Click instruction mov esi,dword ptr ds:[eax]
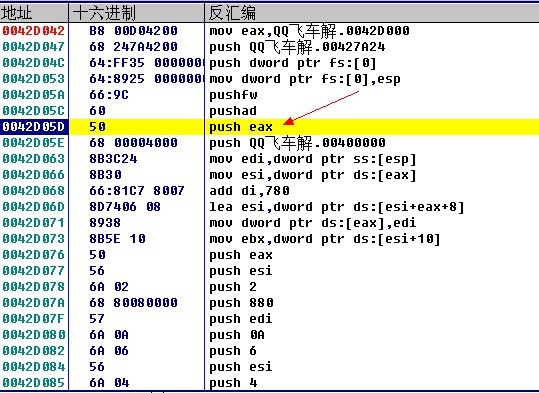Image resolution: width=539 pixels, height=393 pixels. pos(313,175)
